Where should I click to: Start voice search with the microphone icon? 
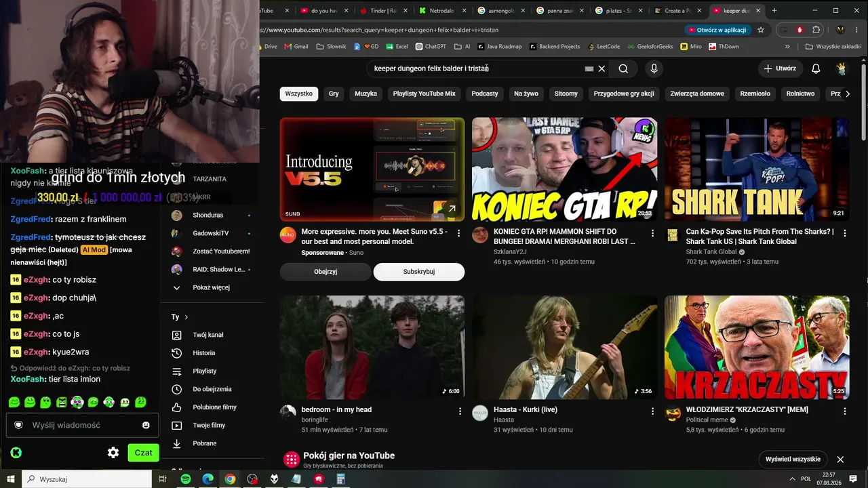coord(654,68)
